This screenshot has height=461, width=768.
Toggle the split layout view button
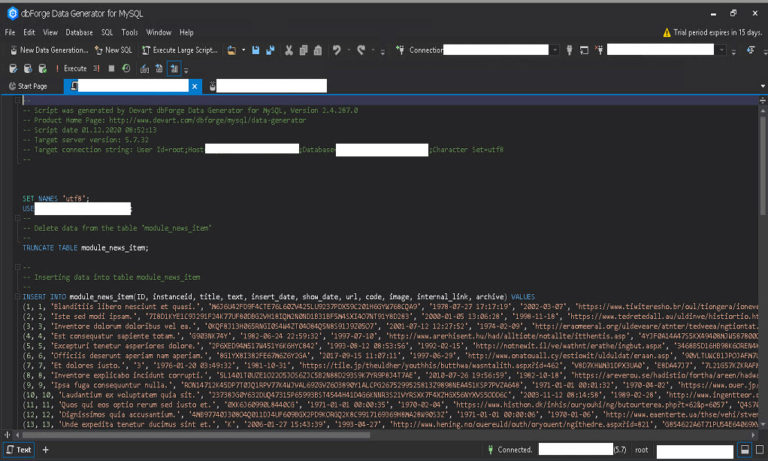(744, 450)
